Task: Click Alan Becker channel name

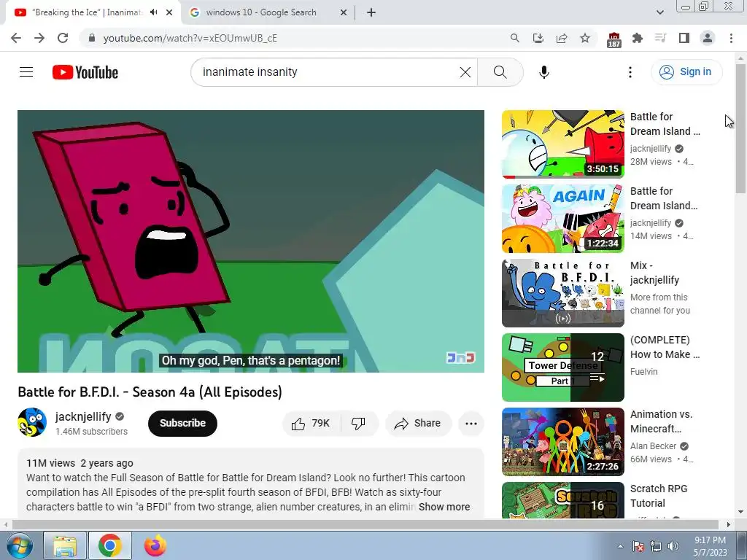Action: (x=653, y=446)
